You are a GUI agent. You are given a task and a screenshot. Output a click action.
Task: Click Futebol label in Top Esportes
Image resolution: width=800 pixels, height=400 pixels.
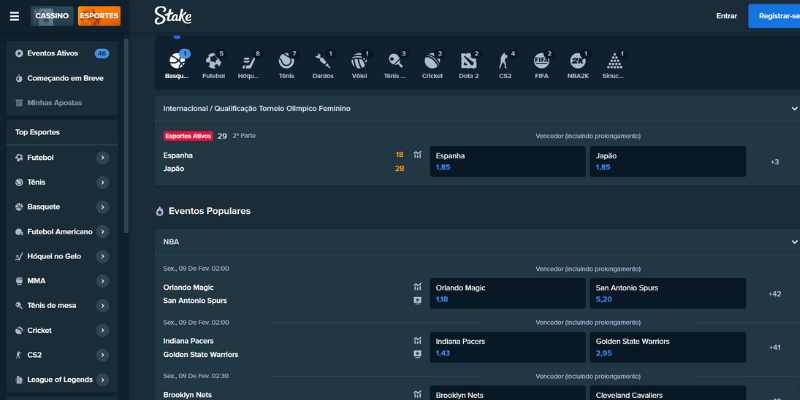click(40, 158)
